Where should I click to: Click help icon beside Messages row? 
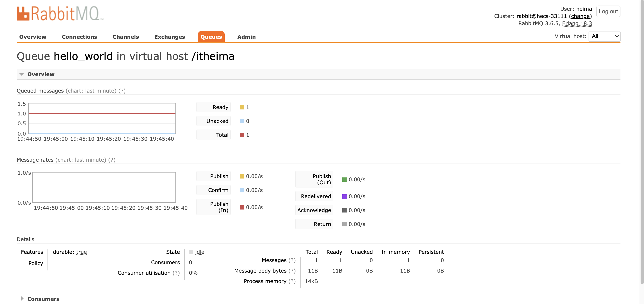[x=292, y=260]
